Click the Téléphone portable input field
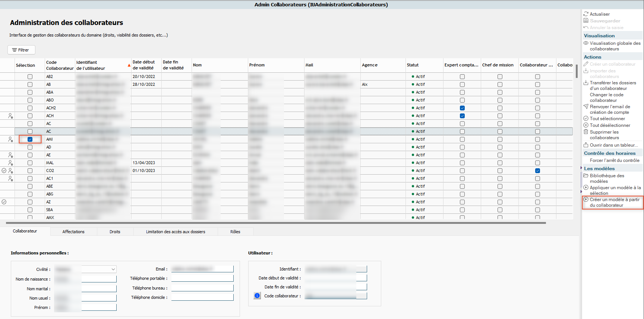The width and height of the screenshot is (644, 319). 202,278
